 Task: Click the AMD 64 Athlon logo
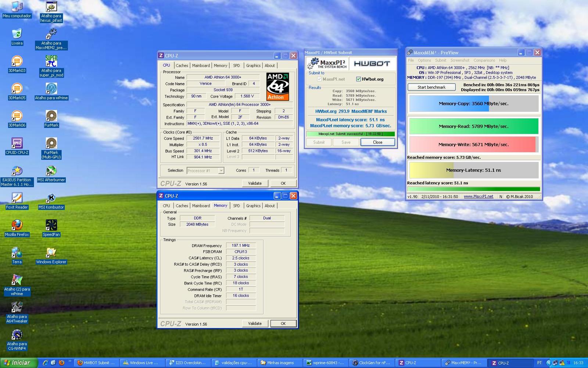277,87
